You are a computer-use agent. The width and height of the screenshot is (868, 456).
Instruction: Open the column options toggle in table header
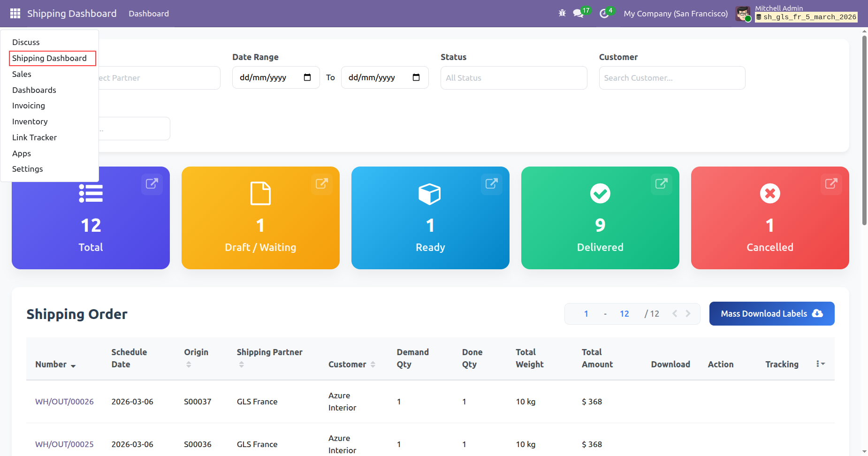(x=820, y=364)
